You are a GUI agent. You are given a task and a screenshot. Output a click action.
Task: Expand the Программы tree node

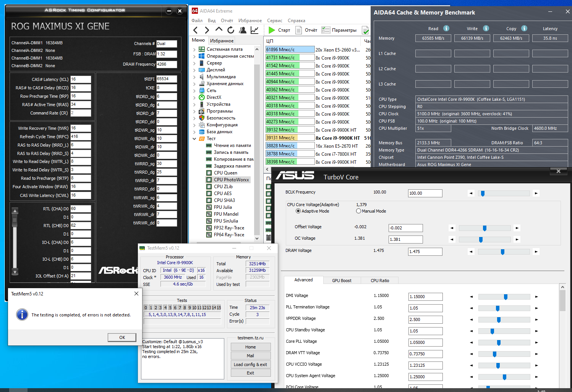(194, 111)
